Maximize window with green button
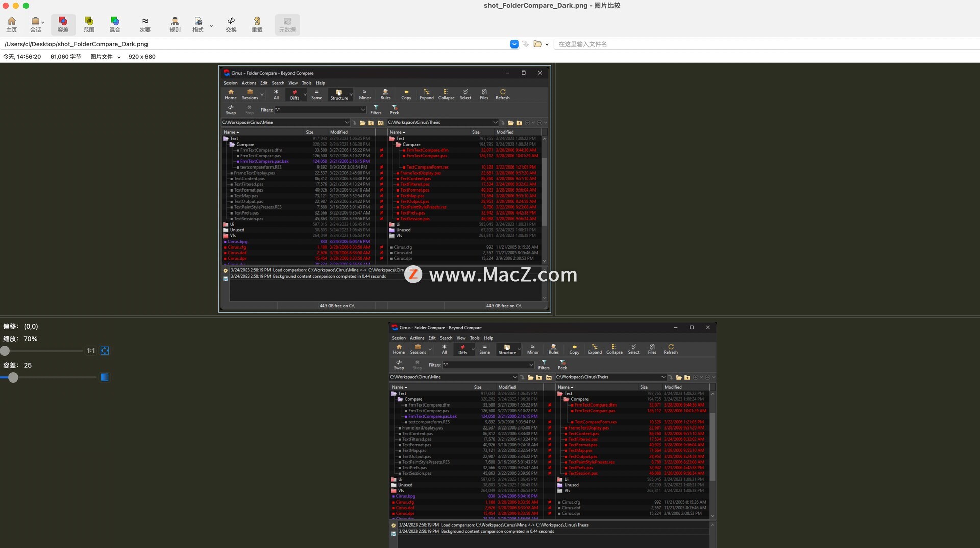The width and height of the screenshot is (980, 548). click(x=26, y=6)
